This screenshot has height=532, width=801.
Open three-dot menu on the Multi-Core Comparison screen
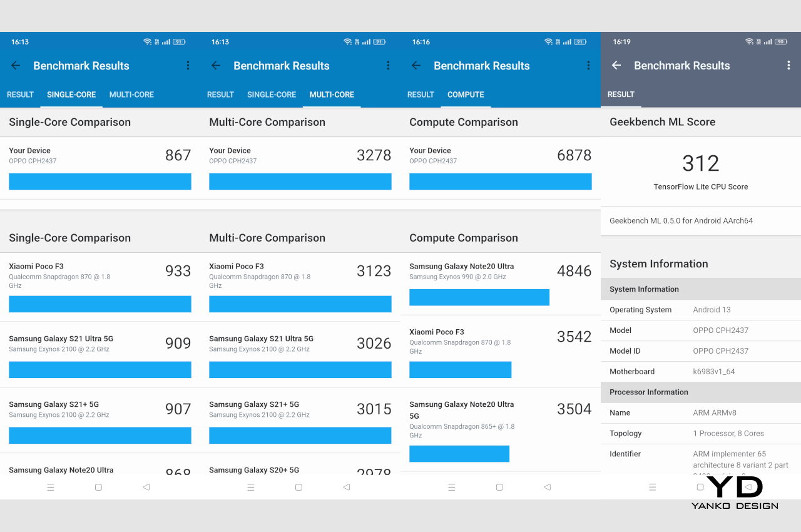point(388,66)
